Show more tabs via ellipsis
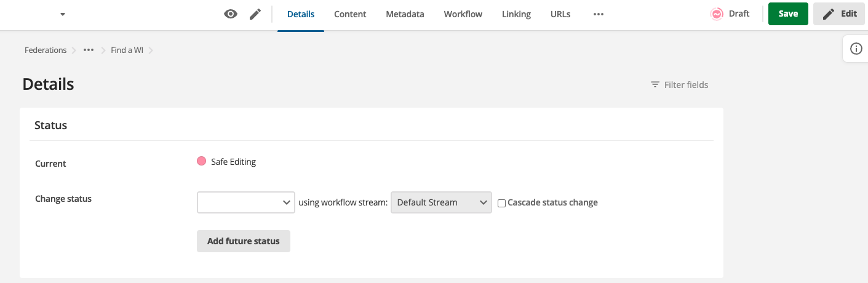This screenshot has width=868, height=283. (x=599, y=14)
